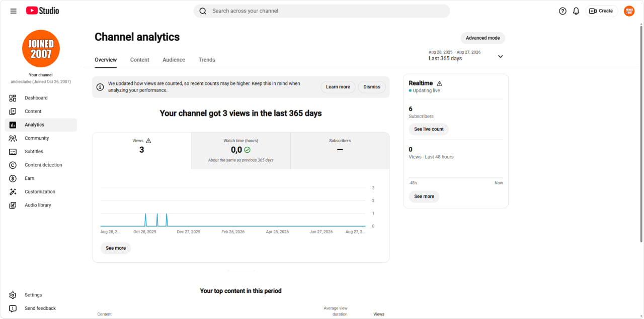Click the Community people icon

point(13,138)
